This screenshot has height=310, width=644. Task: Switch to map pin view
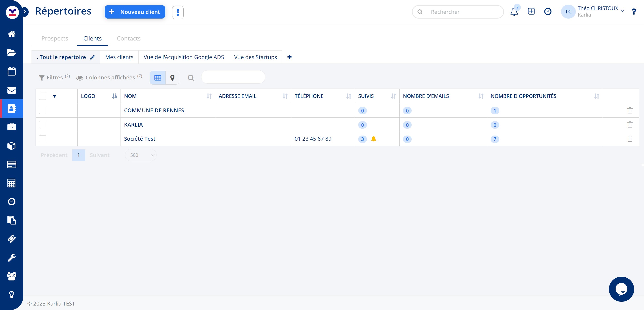(x=172, y=78)
